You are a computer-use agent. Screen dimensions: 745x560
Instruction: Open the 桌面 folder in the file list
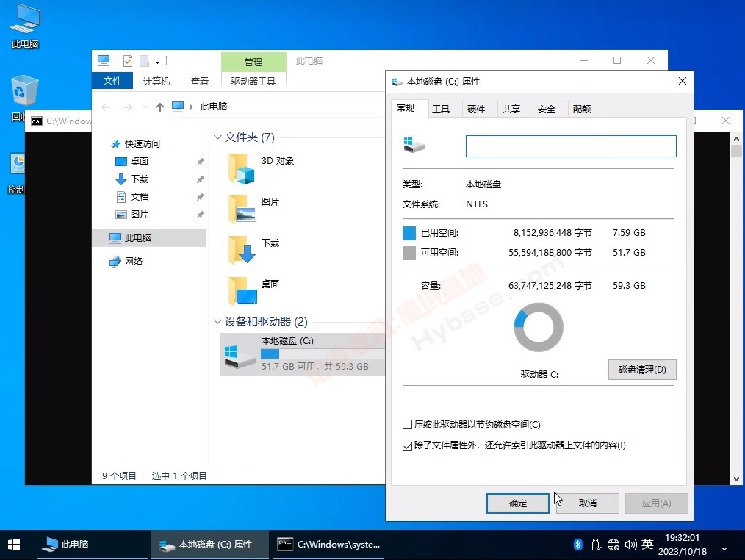242,291
